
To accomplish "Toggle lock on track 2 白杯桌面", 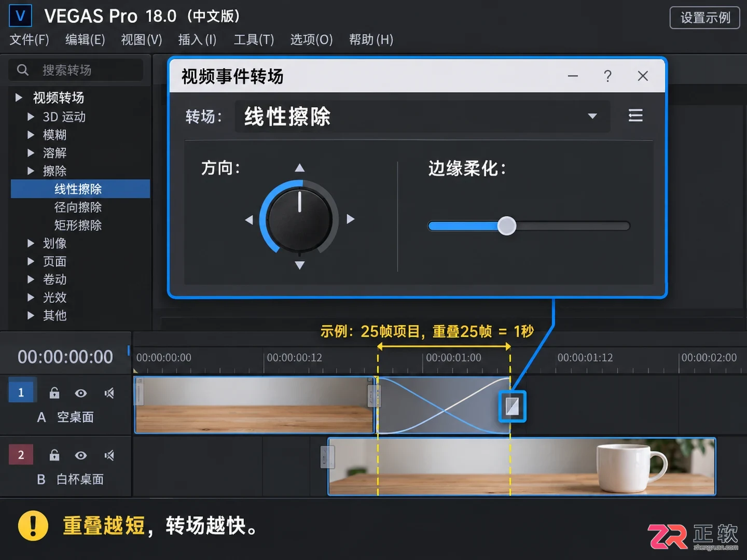I will click(54, 455).
